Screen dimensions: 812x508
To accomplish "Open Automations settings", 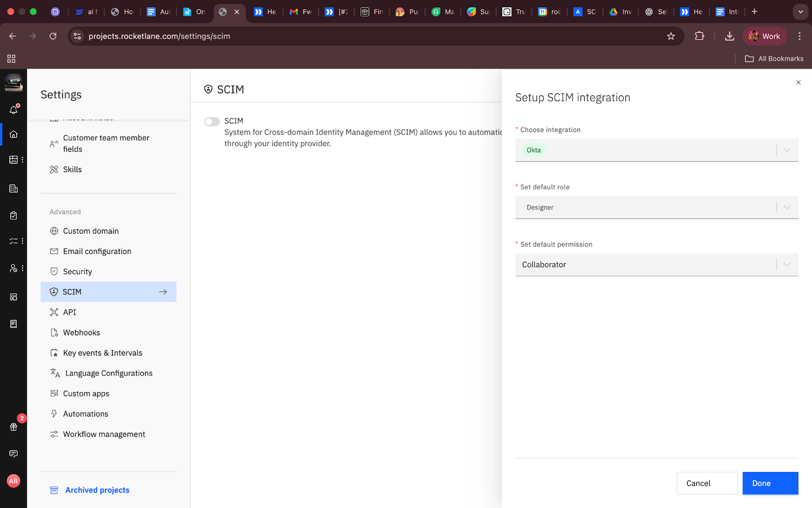I will (108, 414).
